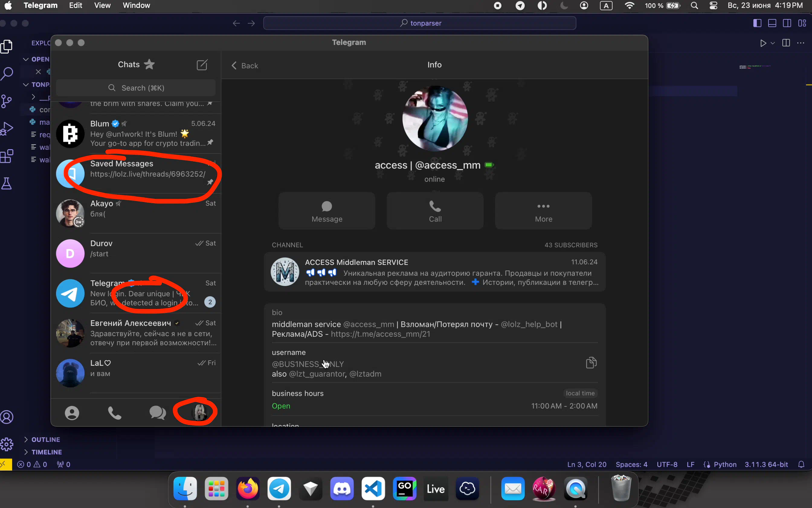The image size is (812, 508).
Task: Open VS Code Testing flask icon
Action: click(x=7, y=183)
